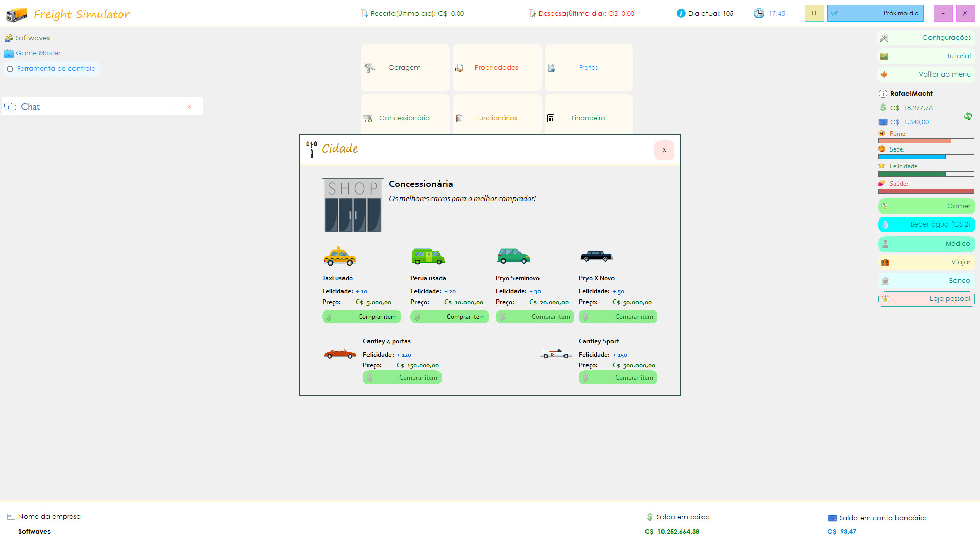Click the green refresh arrows beside balance
This screenshot has width=980, height=551.
click(968, 116)
